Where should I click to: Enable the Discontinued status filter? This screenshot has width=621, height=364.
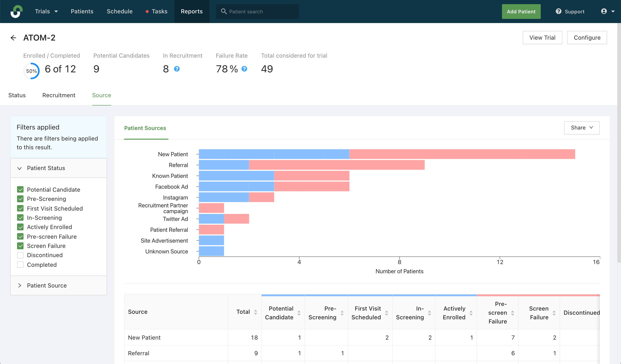coord(21,255)
